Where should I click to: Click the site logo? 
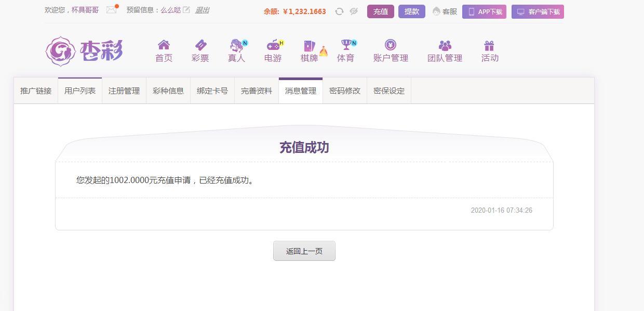click(x=84, y=51)
